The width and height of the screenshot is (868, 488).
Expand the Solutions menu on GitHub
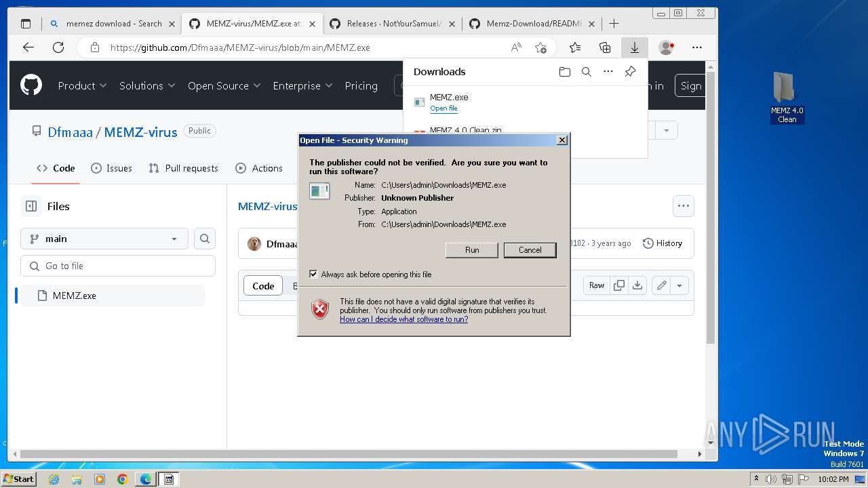click(147, 86)
